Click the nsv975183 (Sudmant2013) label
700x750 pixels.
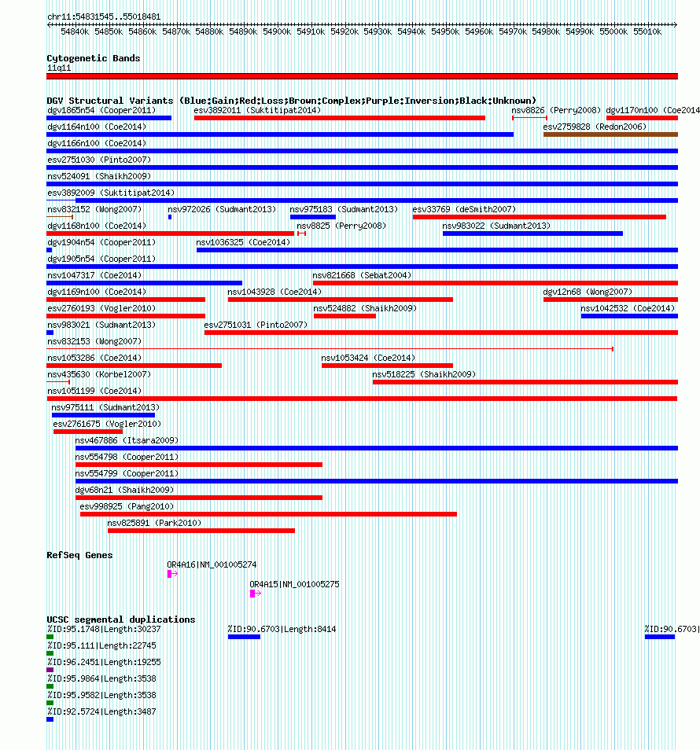pos(344,209)
